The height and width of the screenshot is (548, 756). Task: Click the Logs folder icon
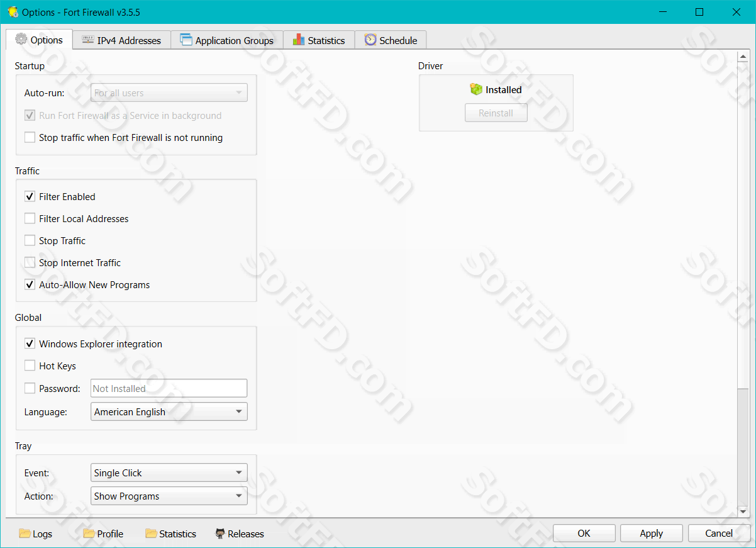(x=25, y=534)
